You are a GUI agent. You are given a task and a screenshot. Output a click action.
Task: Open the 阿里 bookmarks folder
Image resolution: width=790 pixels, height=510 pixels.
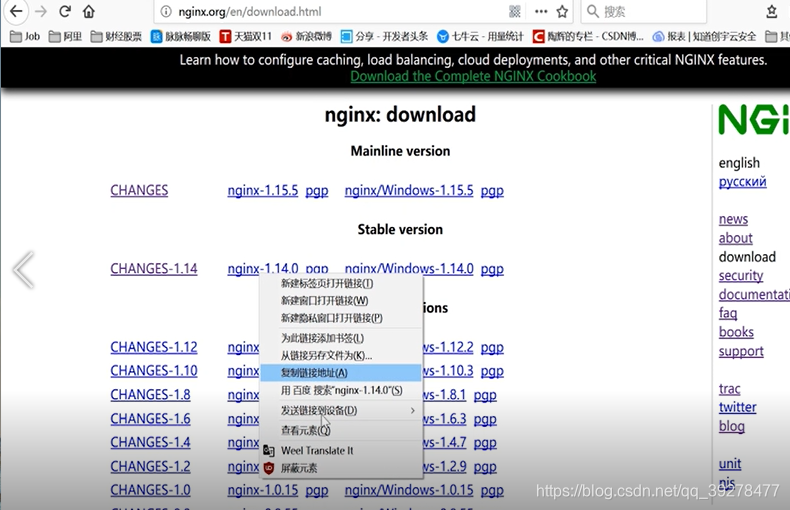click(65, 36)
